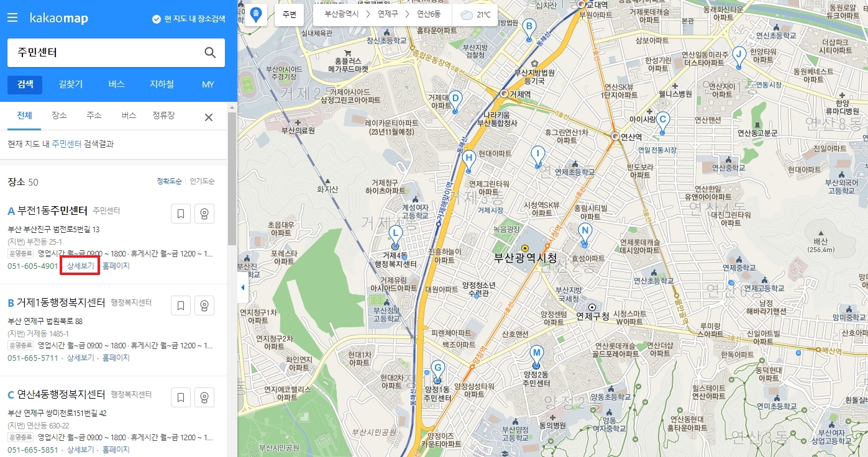Select map marker N
Image resolution: width=868 pixels, height=457 pixels.
(584, 233)
